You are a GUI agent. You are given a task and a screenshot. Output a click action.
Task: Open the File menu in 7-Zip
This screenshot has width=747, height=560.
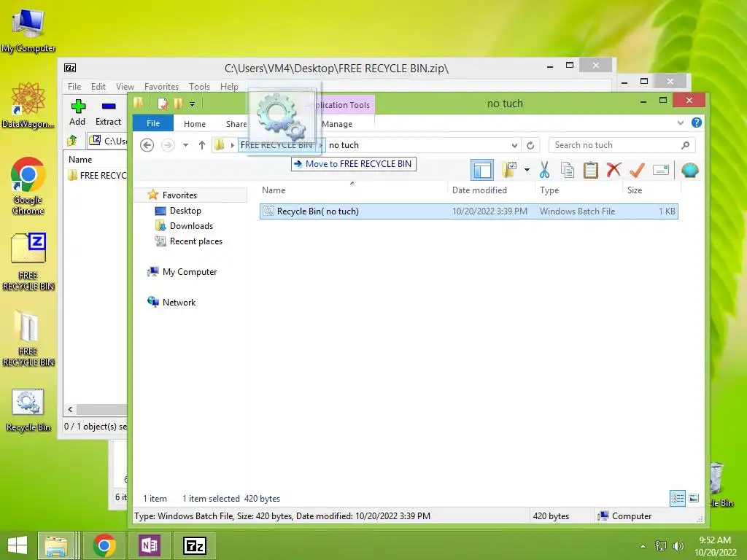click(x=74, y=87)
